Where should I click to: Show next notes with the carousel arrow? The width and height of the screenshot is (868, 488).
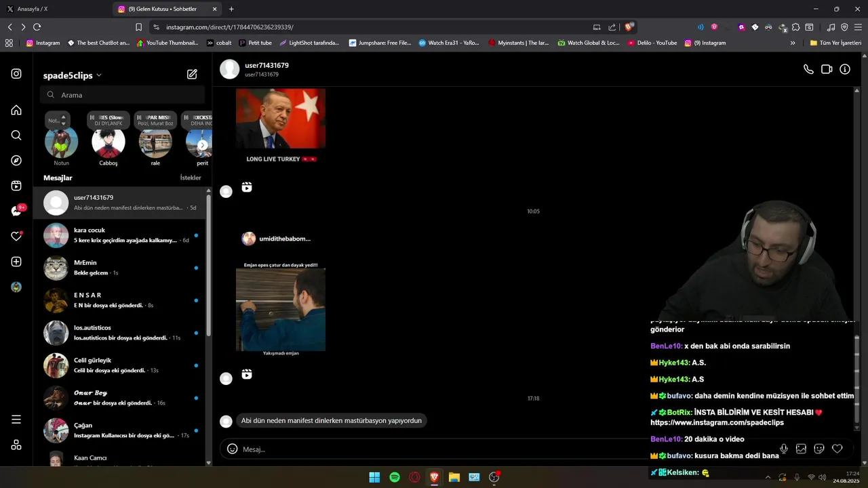coord(202,145)
